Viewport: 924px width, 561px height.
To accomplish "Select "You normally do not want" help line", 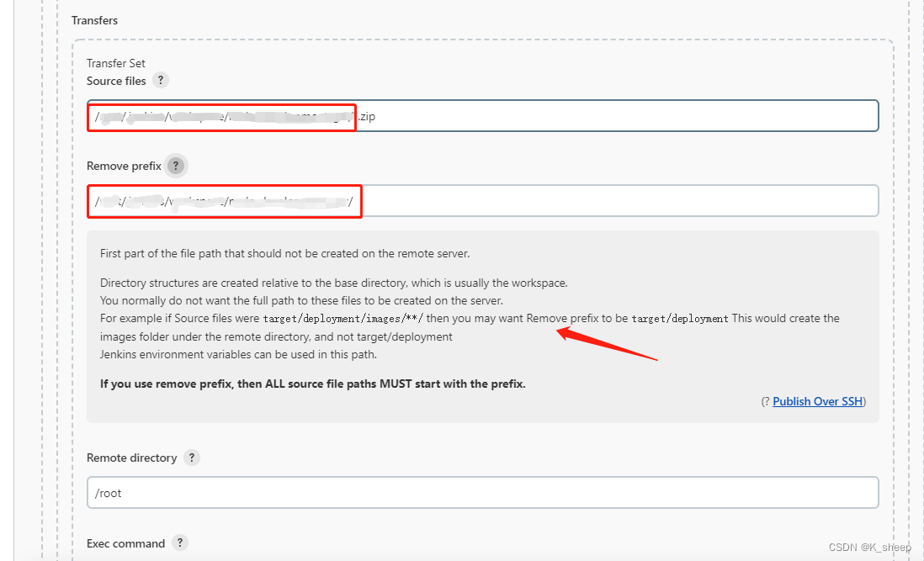I will (301, 301).
